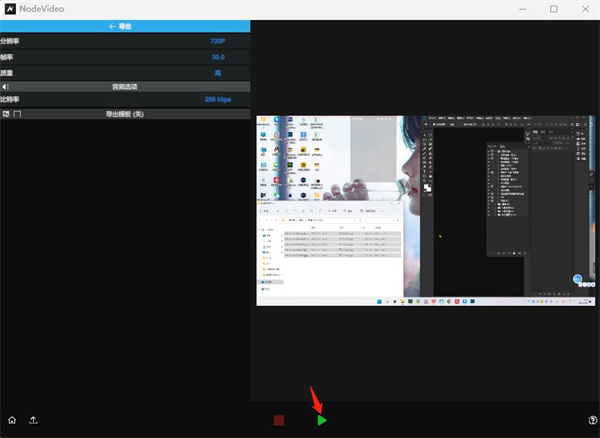Screen dimensions: 600x438
Task: Click the NodeVideo app logo
Action: coord(9,9)
